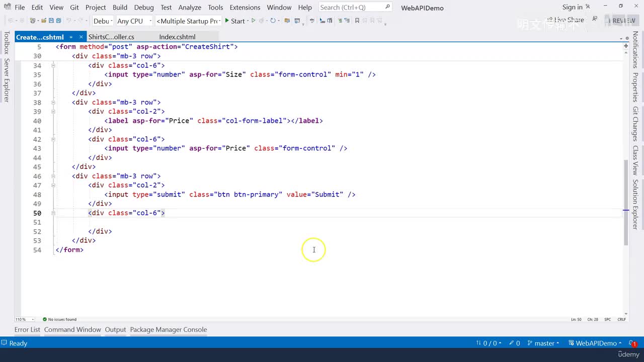Click Live Share button
Viewport: 644px width, 362px height.
click(x=565, y=20)
